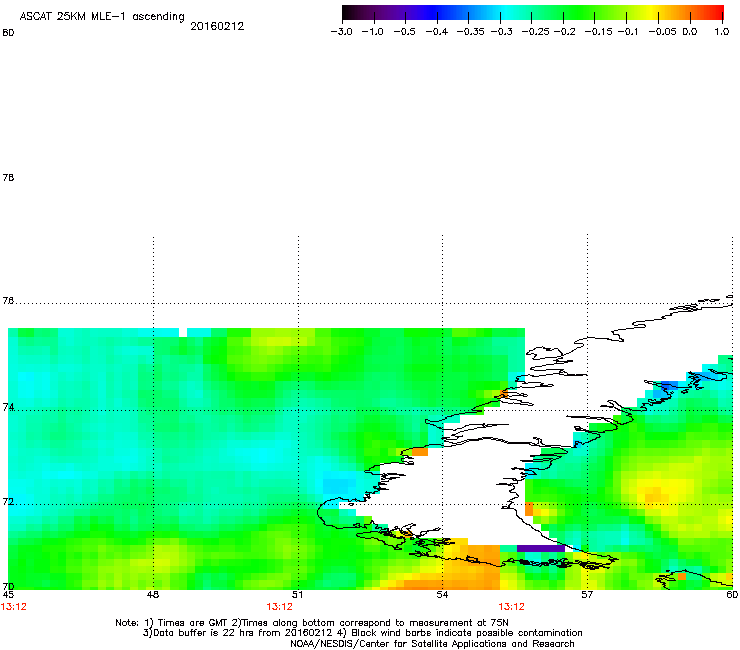The height and width of the screenshot is (650, 740).
Task: Click the red 13:12 time below longitude 45
Action: coord(14,607)
